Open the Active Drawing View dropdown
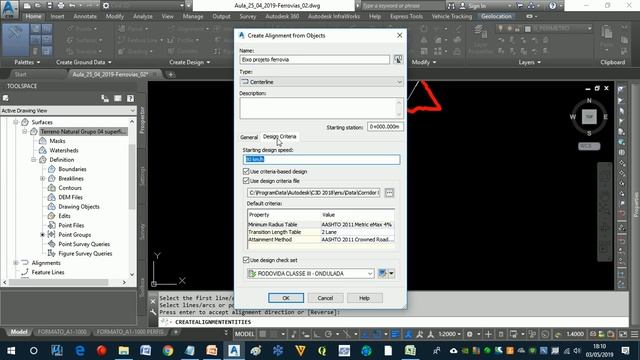640x360 pixels. (68, 111)
